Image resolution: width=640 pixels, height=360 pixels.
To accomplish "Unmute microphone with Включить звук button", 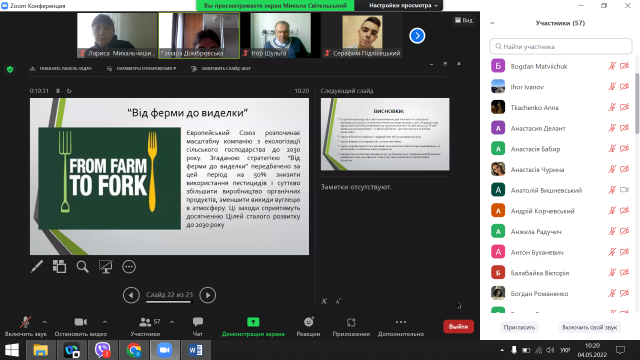I will 25,327.
